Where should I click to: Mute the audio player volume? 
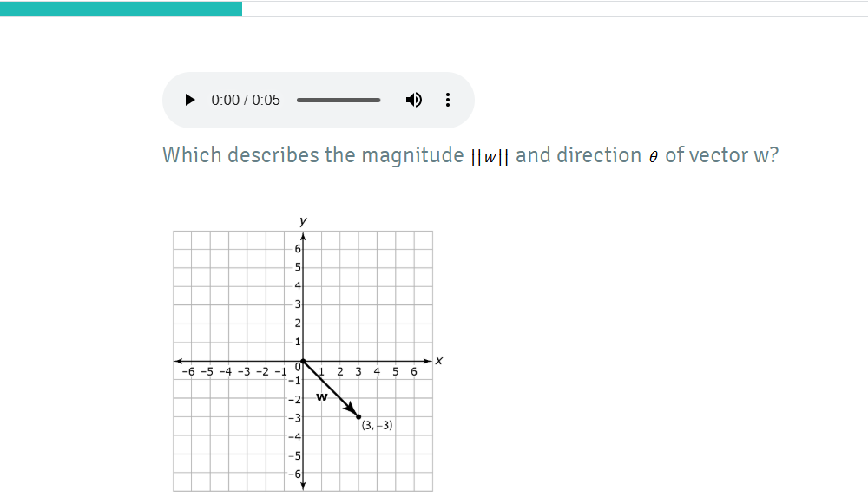tap(413, 100)
